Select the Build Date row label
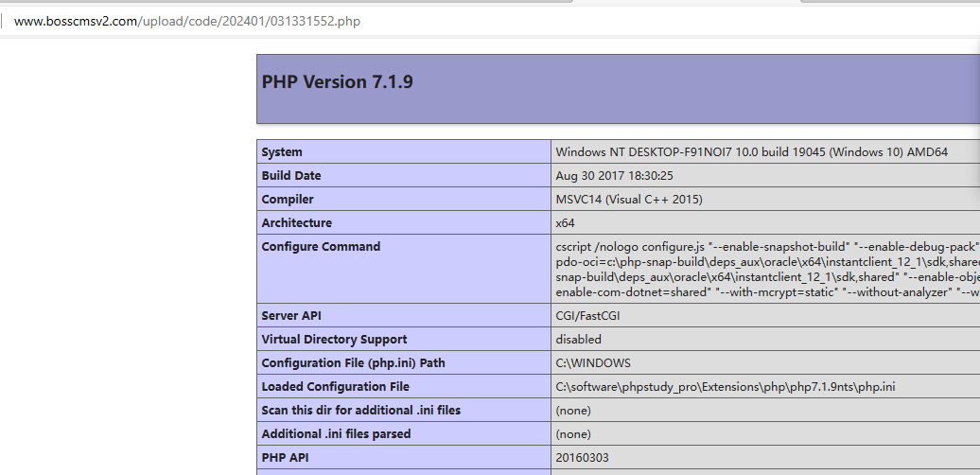Screen dimensions: 980x475 pos(291,176)
